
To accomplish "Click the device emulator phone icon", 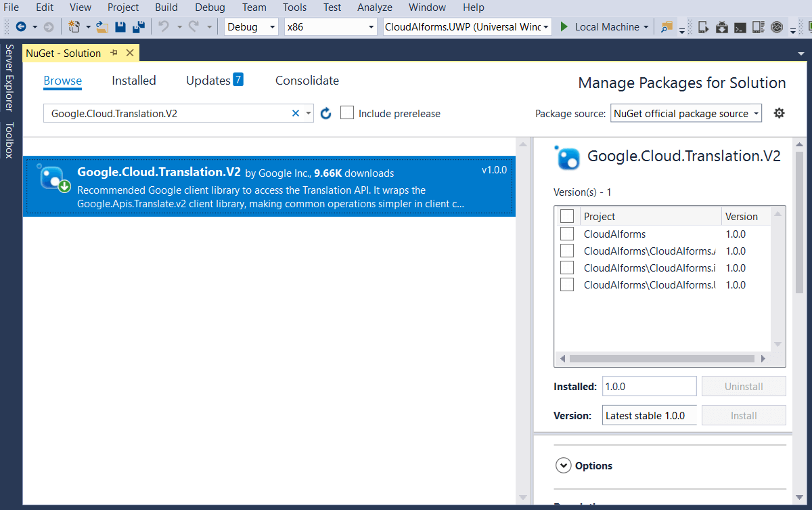I will pos(704,27).
